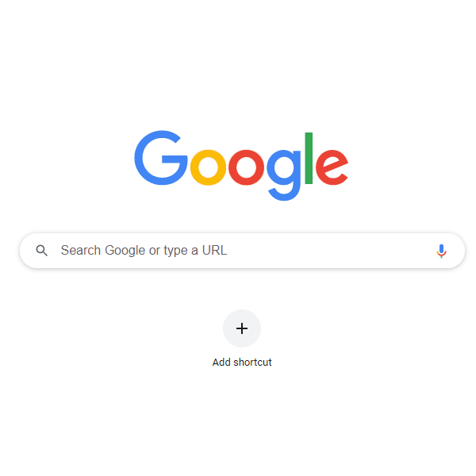Click the blue capital G in the logo
The height and width of the screenshot is (476, 476).
click(x=161, y=158)
